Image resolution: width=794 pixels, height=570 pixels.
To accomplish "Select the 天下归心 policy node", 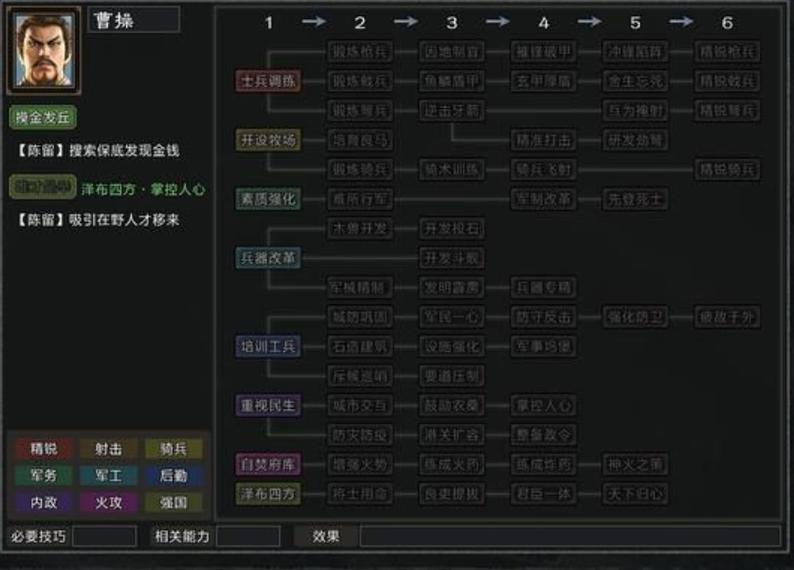I will (635, 494).
